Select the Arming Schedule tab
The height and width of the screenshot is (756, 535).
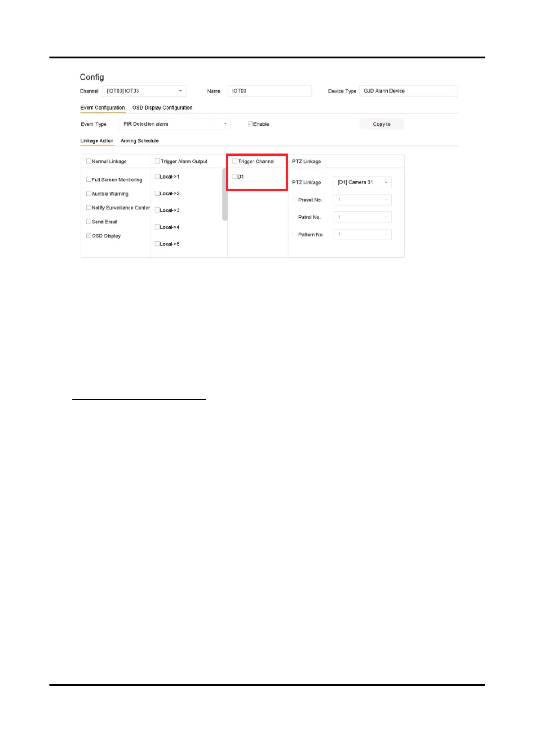140,141
